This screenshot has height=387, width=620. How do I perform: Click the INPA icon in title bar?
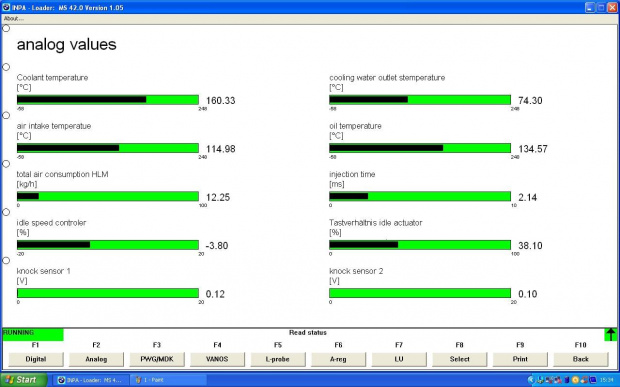(x=6, y=7)
